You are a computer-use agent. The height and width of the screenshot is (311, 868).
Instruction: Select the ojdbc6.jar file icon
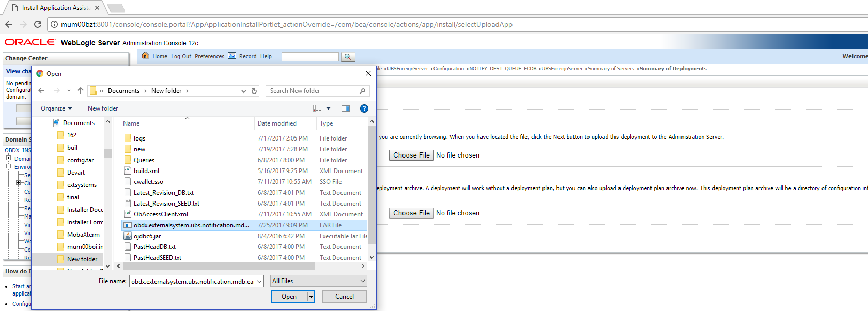click(x=128, y=236)
